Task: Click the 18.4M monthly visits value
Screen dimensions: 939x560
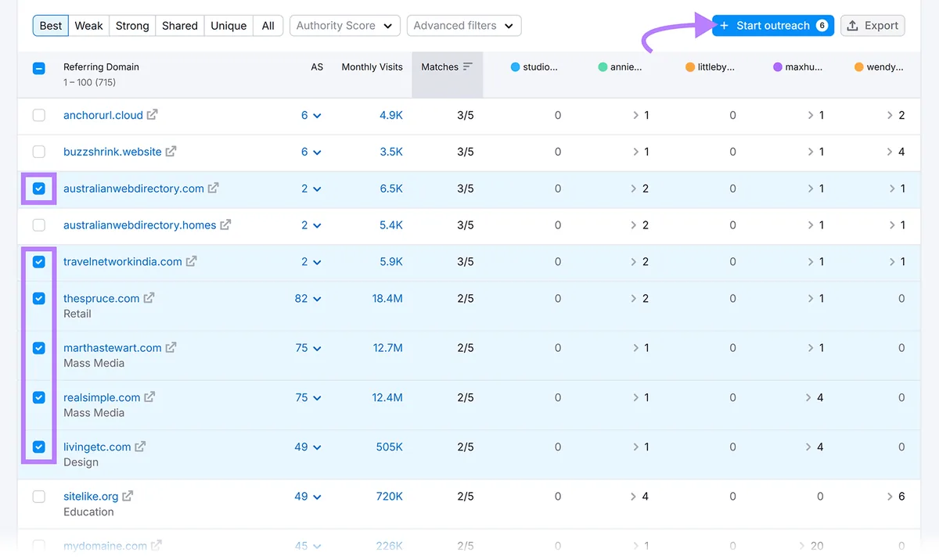Action: [x=387, y=299]
